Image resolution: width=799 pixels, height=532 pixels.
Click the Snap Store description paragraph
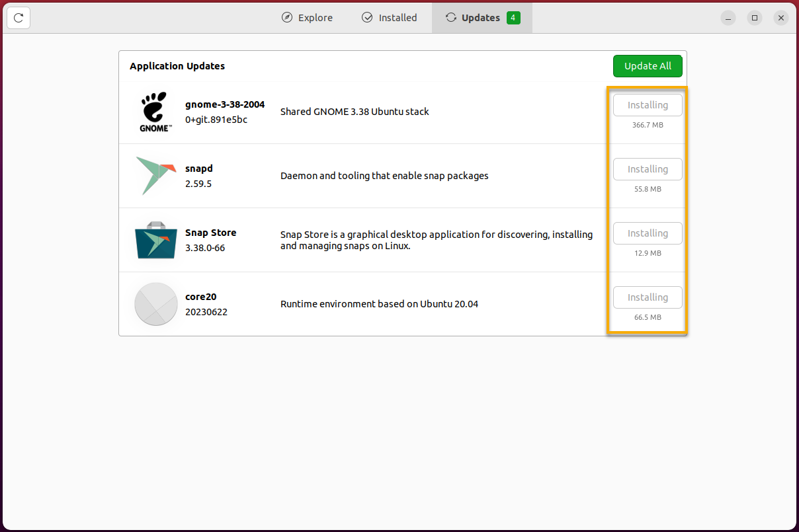(x=437, y=240)
